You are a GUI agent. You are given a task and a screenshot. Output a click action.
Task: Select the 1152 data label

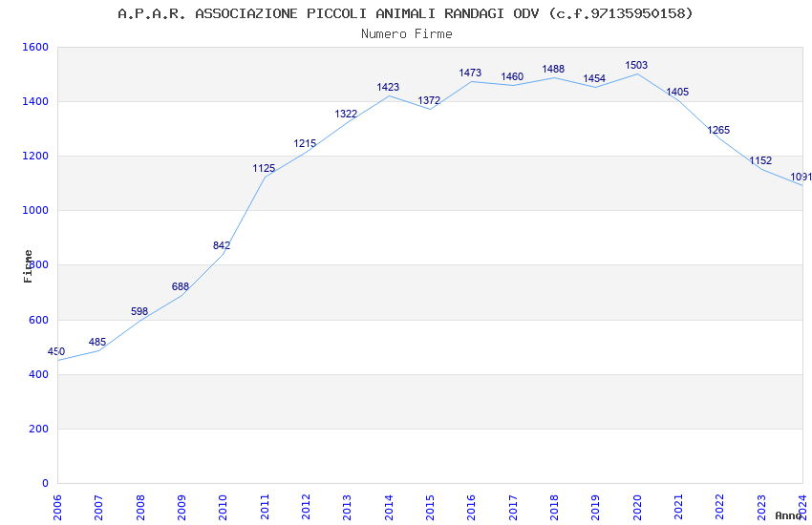pyautogui.click(x=760, y=161)
